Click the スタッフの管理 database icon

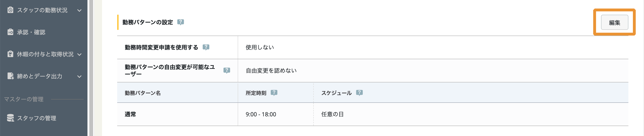[x=10, y=118]
